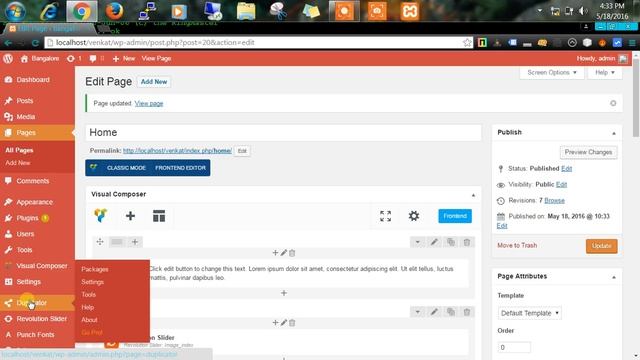The width and height of the screenshot is (640, 360).
Task: Click Edit button next to permalink
Action: [x=242, y=151]
